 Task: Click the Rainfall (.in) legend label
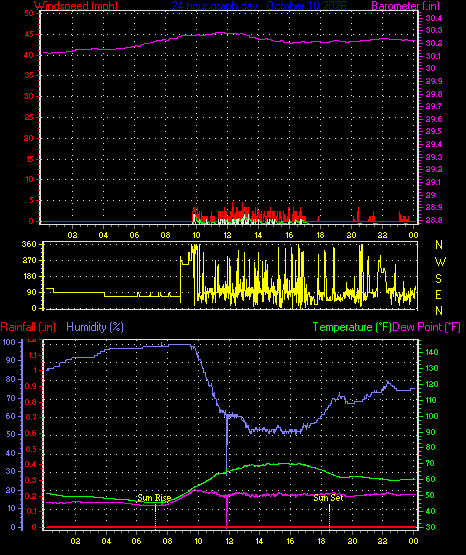[28, 327]
